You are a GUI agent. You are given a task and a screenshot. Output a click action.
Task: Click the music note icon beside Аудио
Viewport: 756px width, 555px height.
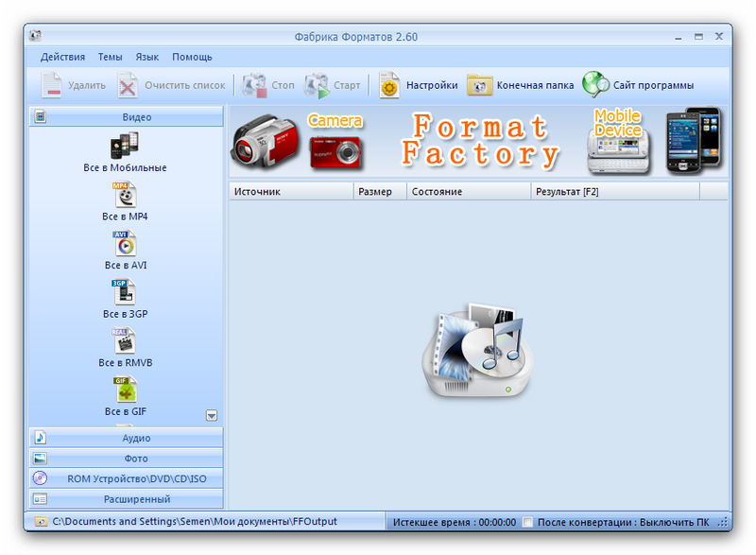point(40,438)
